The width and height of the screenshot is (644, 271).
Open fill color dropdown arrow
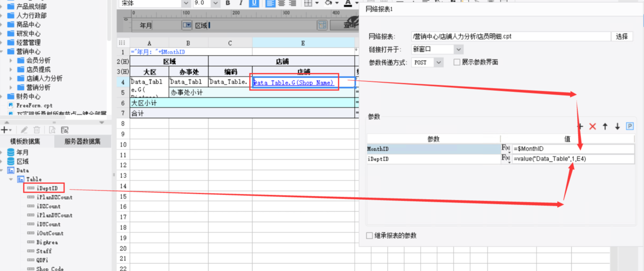point(337,3)
